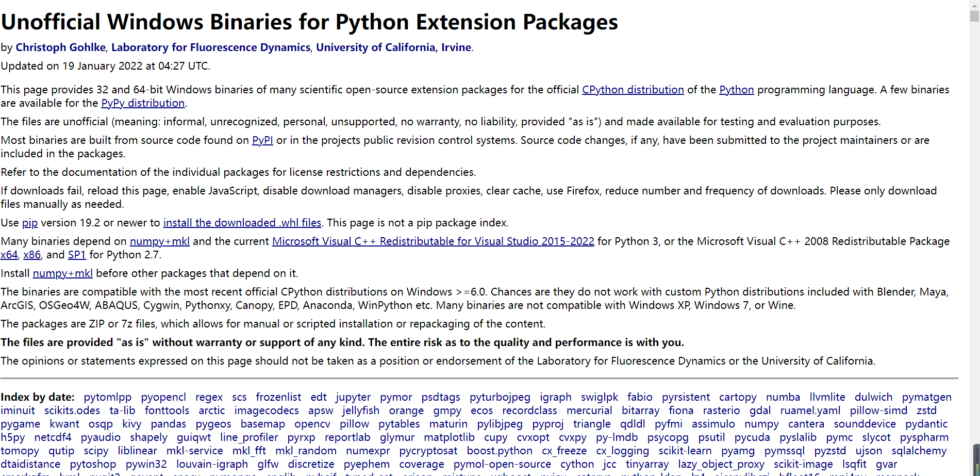Jump to jupyter package
This screenshot has width=980, height=476.
(353, 397)
